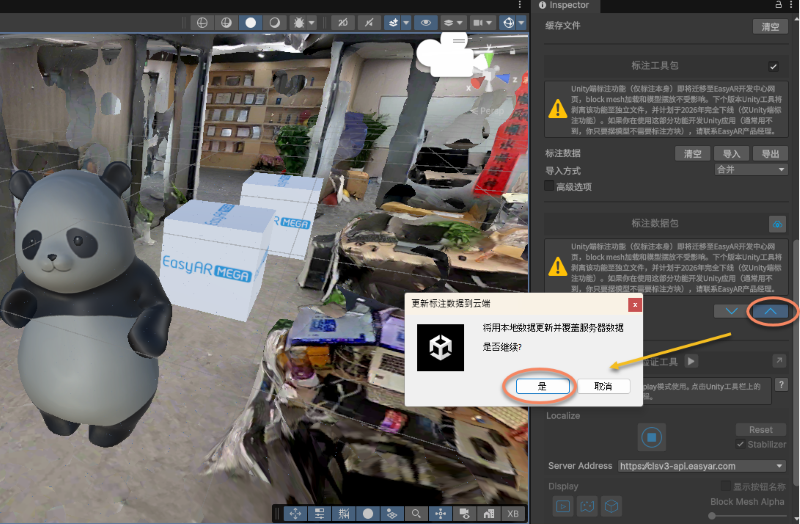Click the grid snapping icon in bottom overlay

coord(344,513)
